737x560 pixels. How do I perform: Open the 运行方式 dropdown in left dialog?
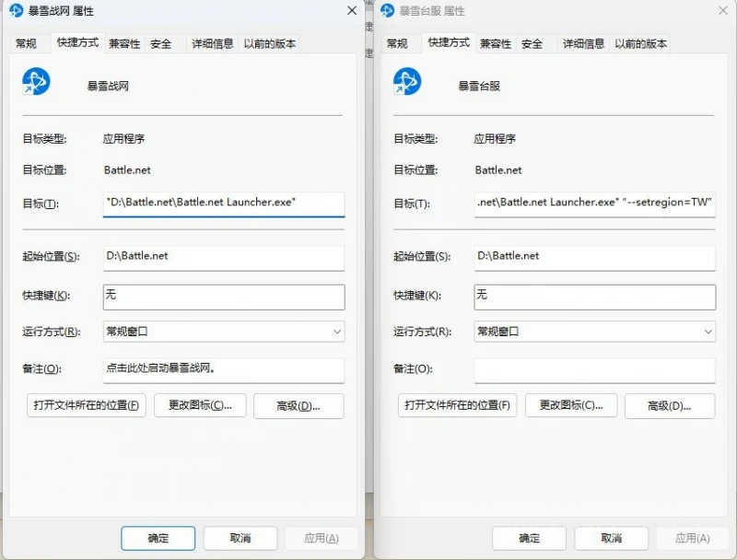coord(224,331)
